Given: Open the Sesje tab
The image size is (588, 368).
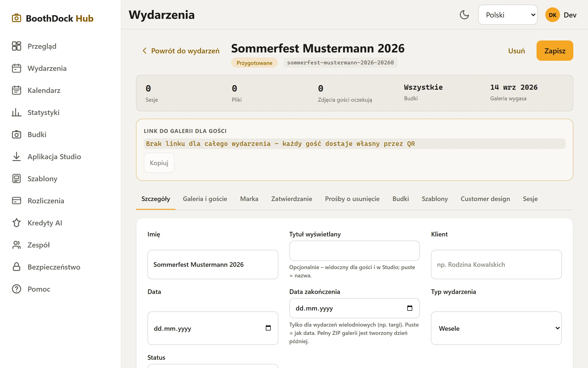Looking at the screenshot, I should [x=530, y=199].
